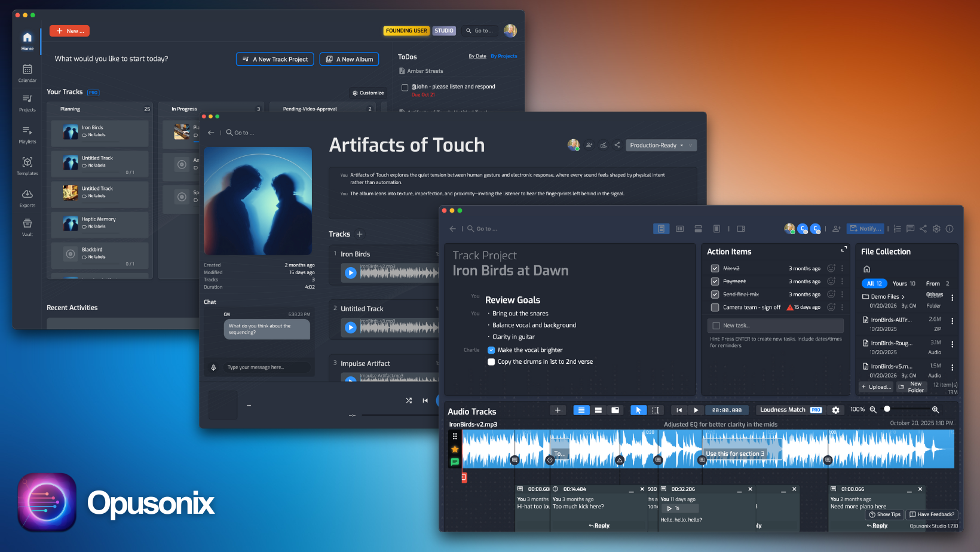Open audio track settings gear

click(835, 410)
